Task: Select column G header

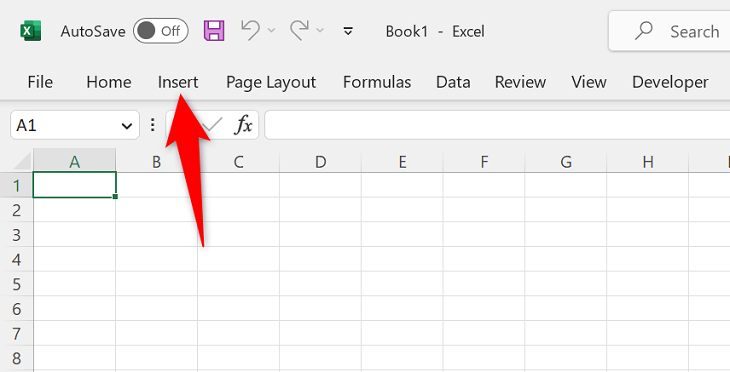Action: point(566,161)
